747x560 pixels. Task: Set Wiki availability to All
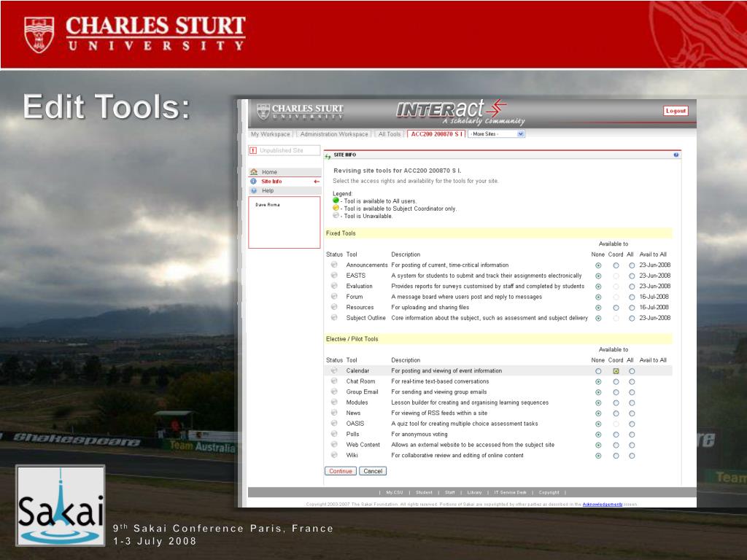pos(632,456)
